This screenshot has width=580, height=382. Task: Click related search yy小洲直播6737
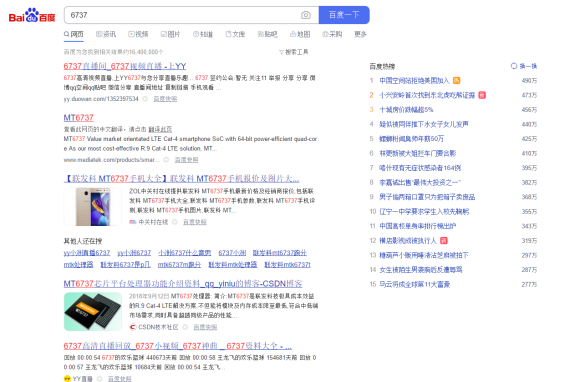pyautogui.click(x=87, y=253)
